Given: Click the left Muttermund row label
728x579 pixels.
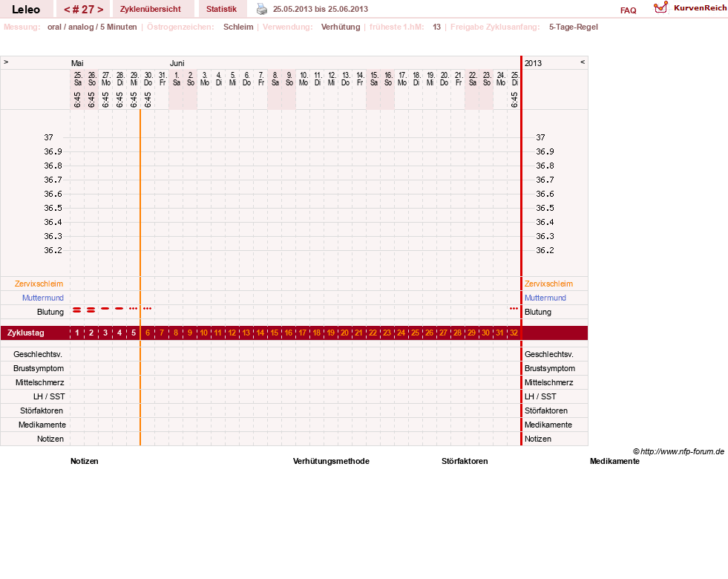Looking at the screenshot, I should tap(43, 298).
